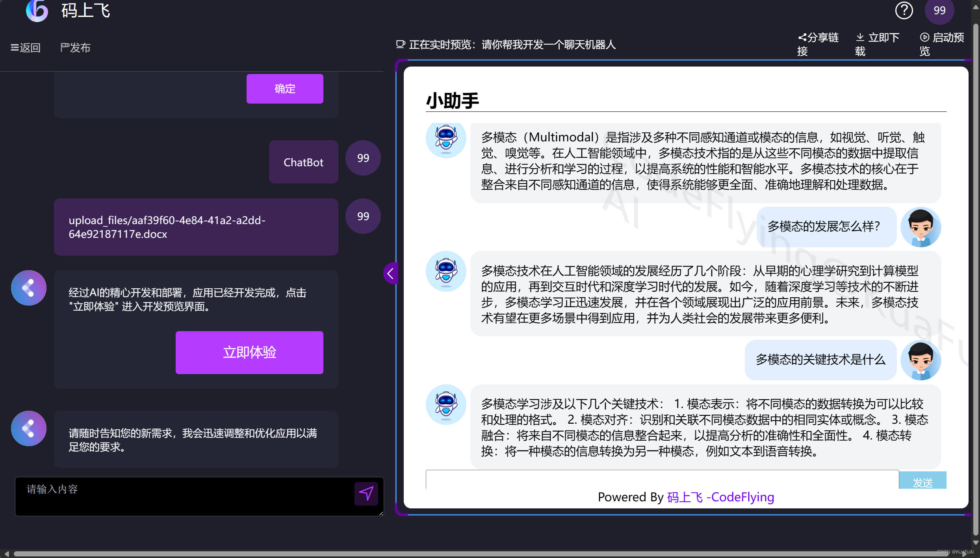Click the 发布 publish menu item

(x=75, y=48)
